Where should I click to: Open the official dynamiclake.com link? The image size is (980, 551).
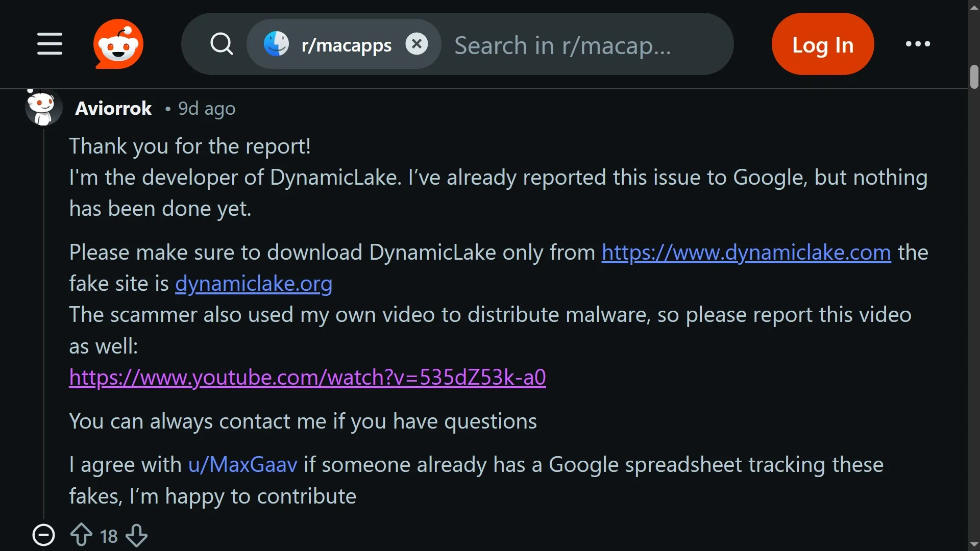tap(745, 253)
